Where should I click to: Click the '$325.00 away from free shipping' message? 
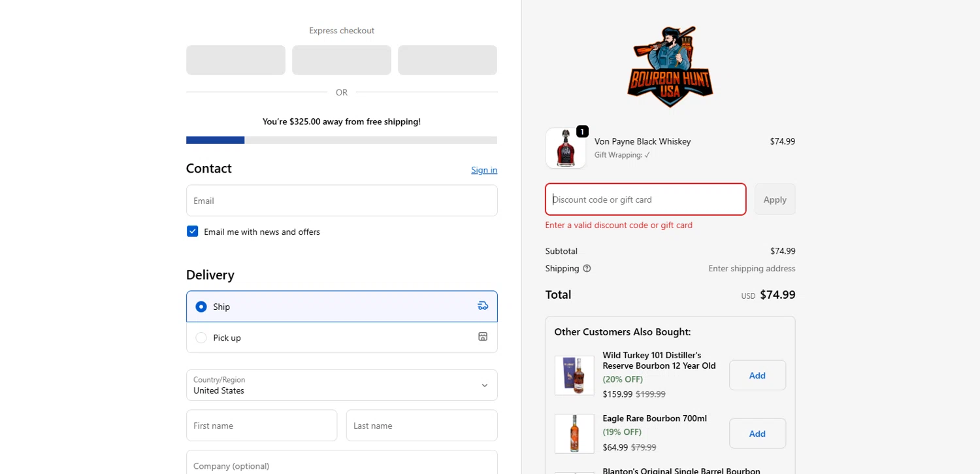pyautogui.click(x=342, y=122)
